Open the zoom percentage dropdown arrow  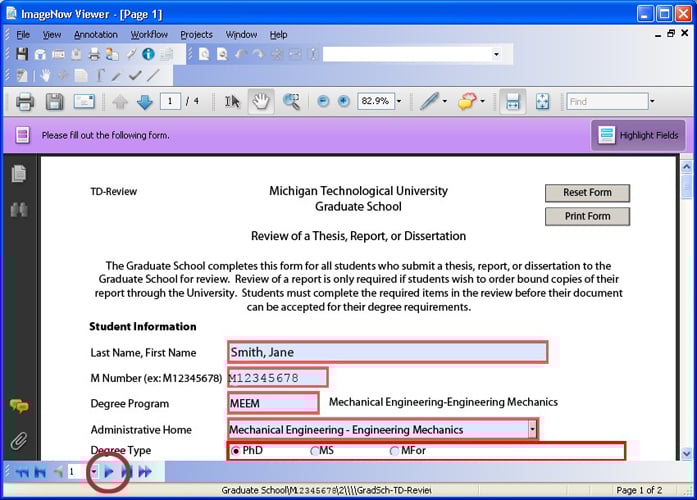tap(399, 101)
